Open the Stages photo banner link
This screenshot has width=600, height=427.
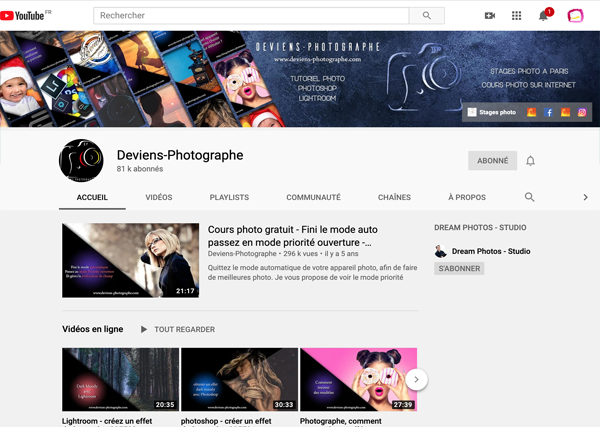pyautogui.click(x=492, y=112)
